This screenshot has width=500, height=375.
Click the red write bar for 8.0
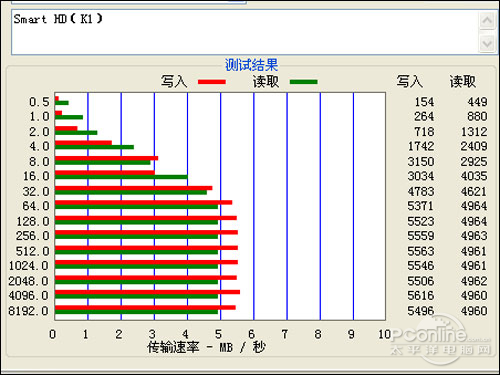point(106,158)
